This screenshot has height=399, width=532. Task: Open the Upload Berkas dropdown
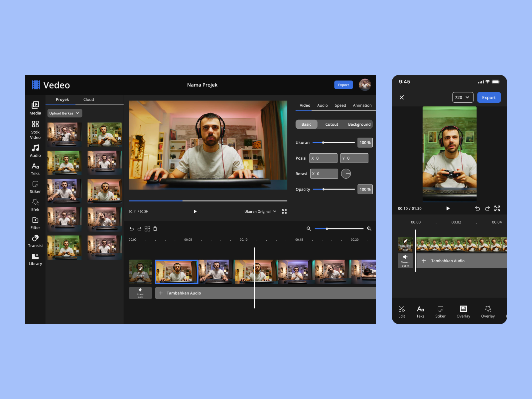click(64, 113)
